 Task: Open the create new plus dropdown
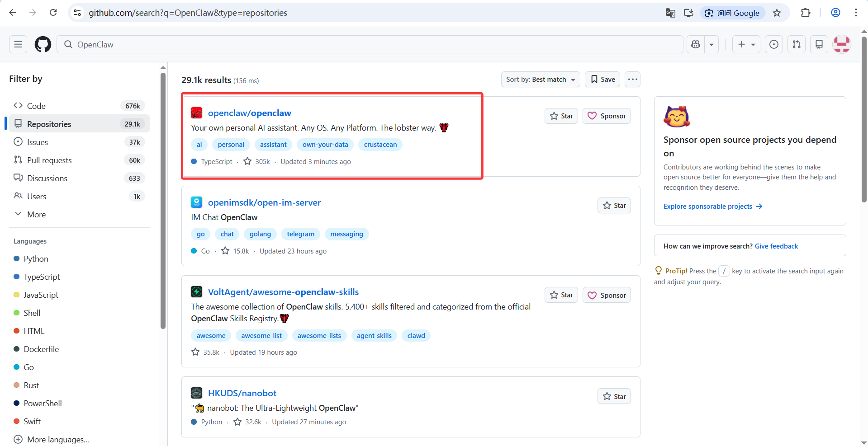746,44
